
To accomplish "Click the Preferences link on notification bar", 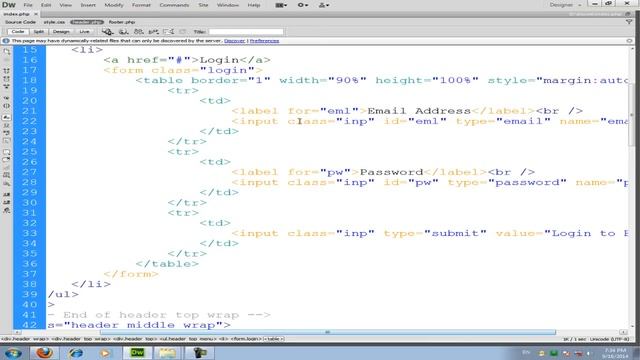I will pos(264,41).
